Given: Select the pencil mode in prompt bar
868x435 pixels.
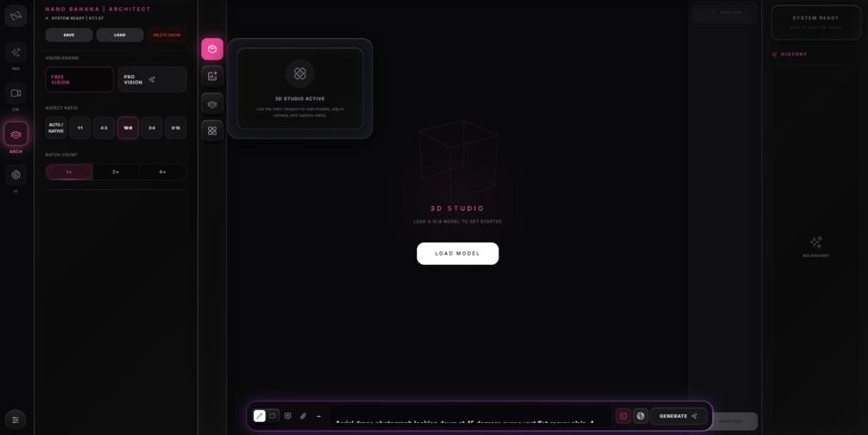Looking at the screenshot, I should (259, 416).
